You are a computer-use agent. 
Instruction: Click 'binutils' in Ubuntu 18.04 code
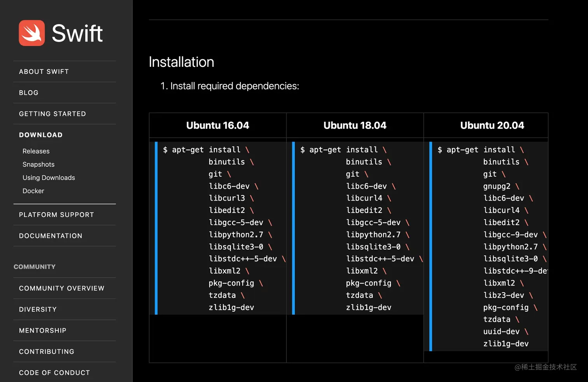(364, 162)
